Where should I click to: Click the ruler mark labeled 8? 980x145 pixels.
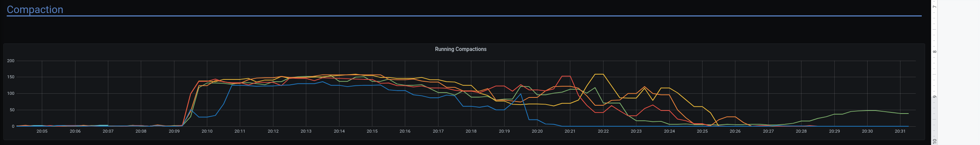tap(934, 52)
